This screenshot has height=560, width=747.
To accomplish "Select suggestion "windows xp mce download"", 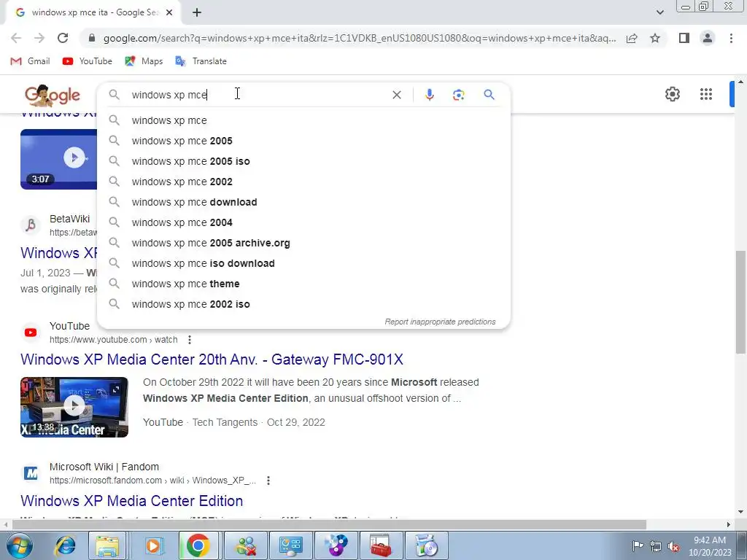I will 303,203.
